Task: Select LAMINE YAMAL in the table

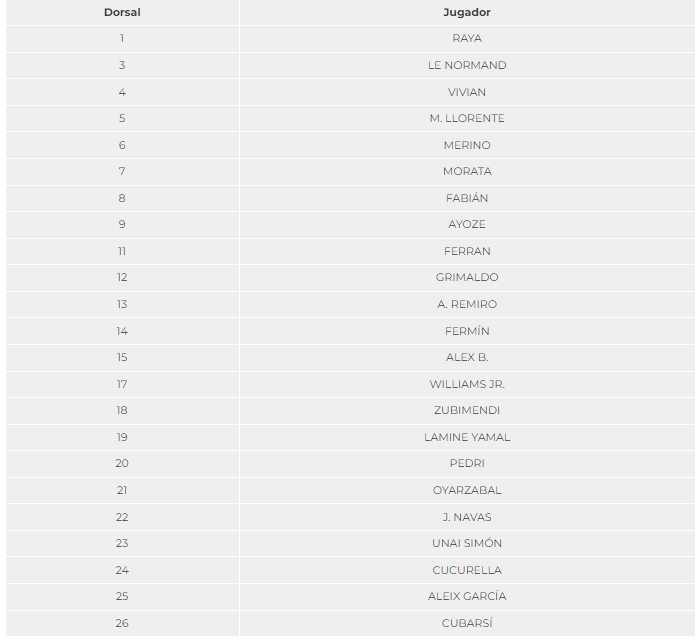Action: click(x=466, y=437)
